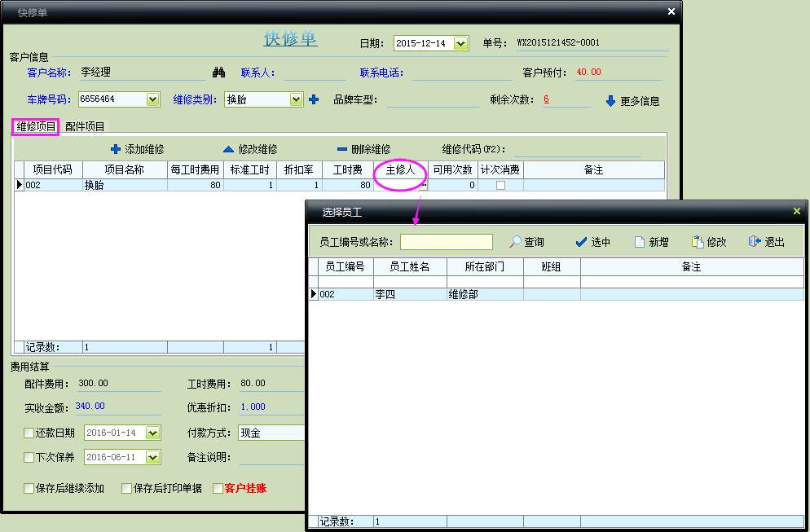810x532 pixels.
Task: Open the 还款日期 date dropdown
Action: 152,433
